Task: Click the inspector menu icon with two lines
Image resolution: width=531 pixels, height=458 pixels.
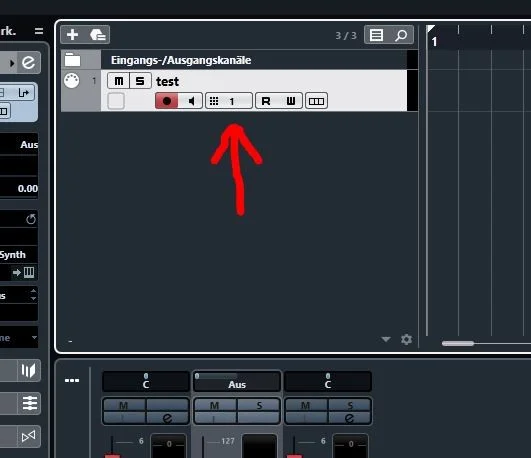Action: point(39,31)
